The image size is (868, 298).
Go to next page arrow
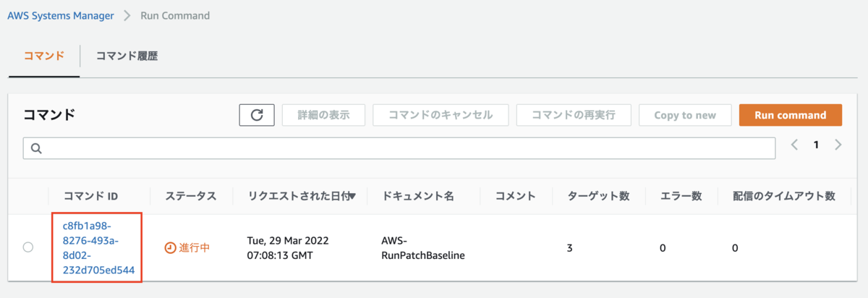838,145
